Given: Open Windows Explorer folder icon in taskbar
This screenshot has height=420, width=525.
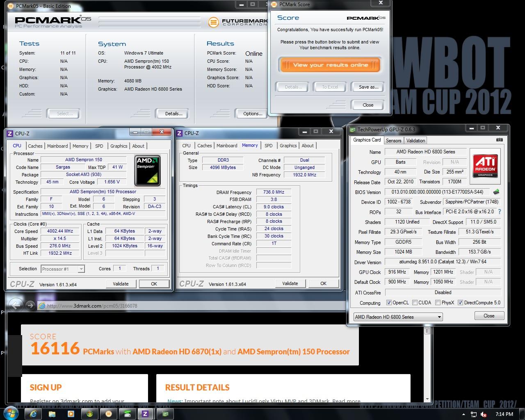Looking at the screenshot, I should [51, 414].
